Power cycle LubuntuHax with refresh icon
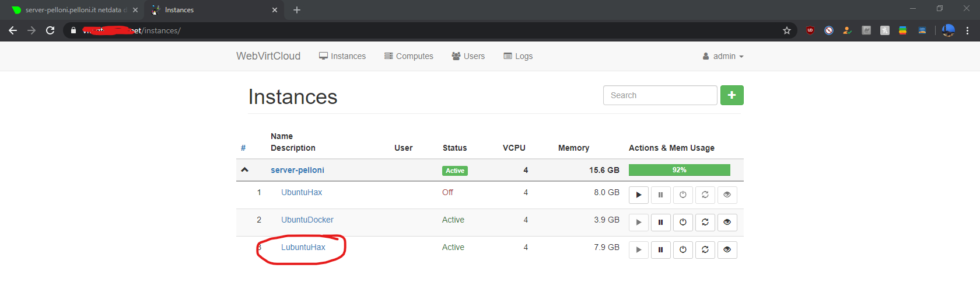This screenshot has width=980, height=302. coord(705,249)
